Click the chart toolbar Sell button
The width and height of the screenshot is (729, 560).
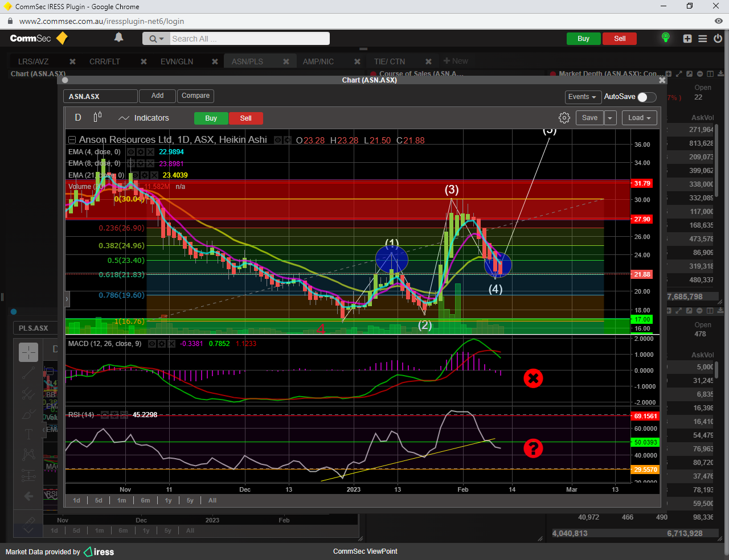point(245,118)
